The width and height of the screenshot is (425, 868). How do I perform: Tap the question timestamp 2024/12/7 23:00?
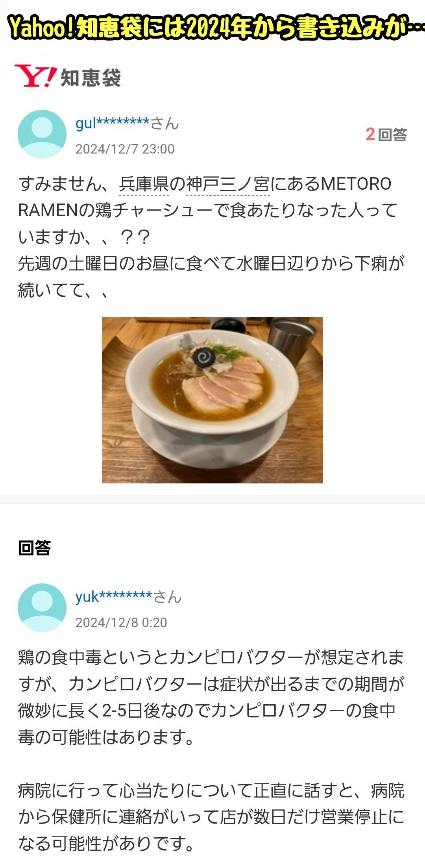(125, 149)
